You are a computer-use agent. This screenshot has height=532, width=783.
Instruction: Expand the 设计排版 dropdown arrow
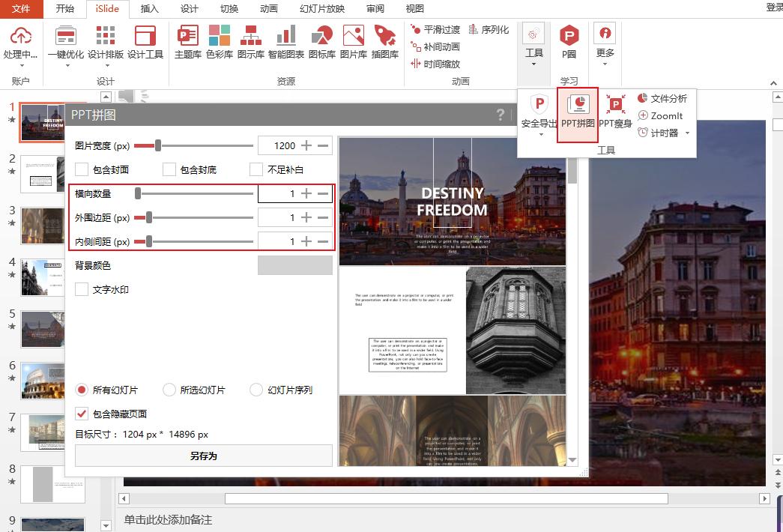click(107, 65)
